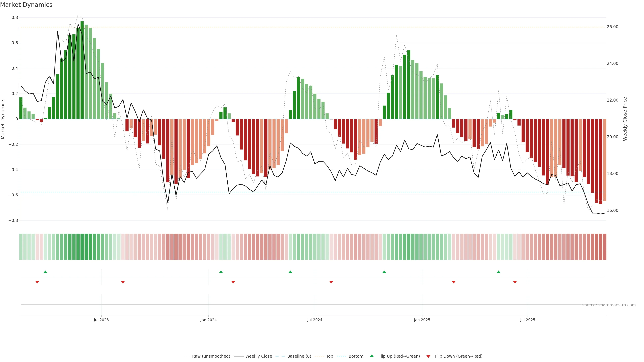Click the Market Dynamics chart title

[26, 5]
